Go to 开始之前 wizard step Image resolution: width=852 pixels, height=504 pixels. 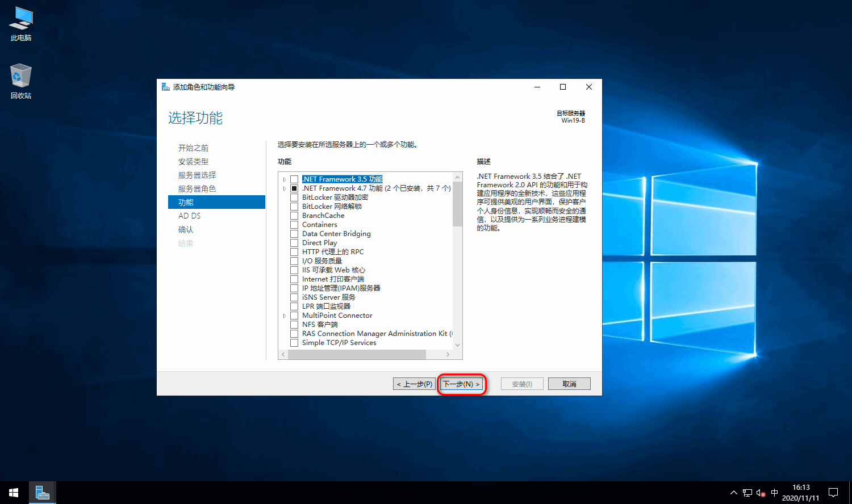tap(193, 148)
